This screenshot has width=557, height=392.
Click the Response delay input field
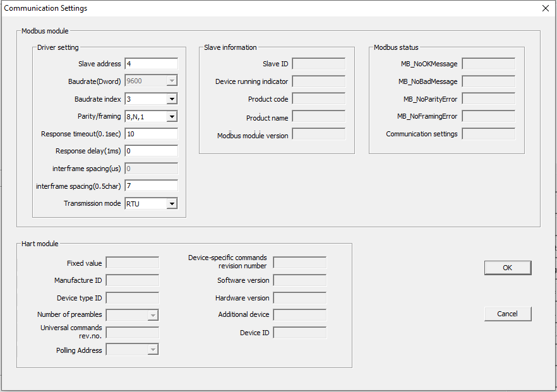[x=151, y=151]
